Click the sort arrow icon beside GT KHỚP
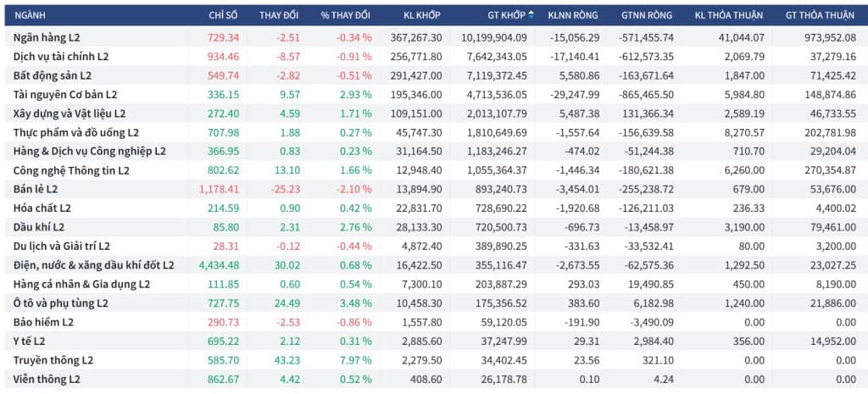The width and height of the screenshot is (868, 394). [531, 14]
